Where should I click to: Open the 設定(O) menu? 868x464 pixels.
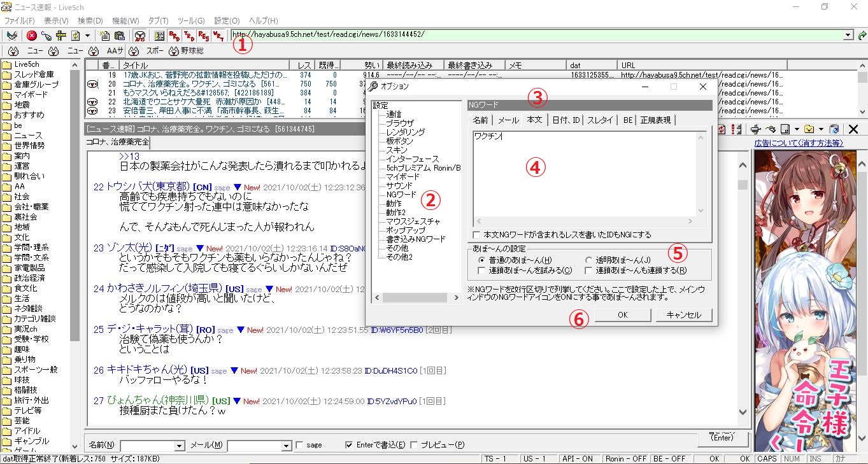tap(227, 21)
